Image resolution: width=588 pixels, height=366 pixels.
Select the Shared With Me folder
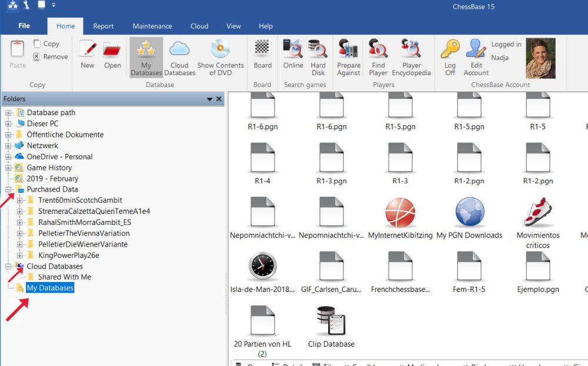pyautogui.click(x=65, y=277)
